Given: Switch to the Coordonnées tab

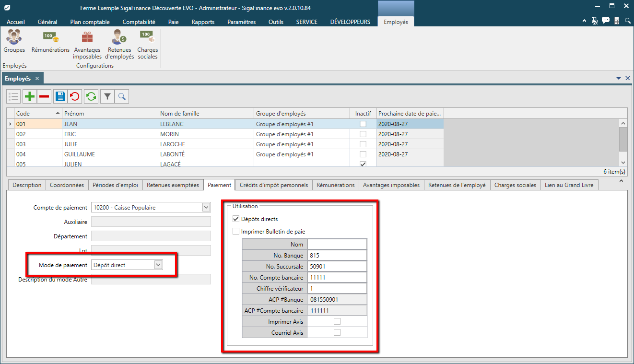Looking at the screenshot, I should [x=67, y=185].
